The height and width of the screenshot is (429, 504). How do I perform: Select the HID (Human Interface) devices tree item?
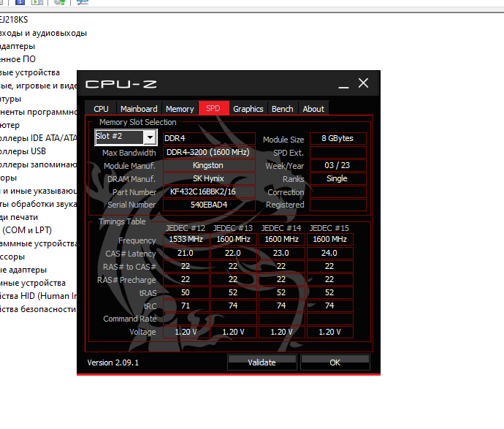tap(39, 296)
